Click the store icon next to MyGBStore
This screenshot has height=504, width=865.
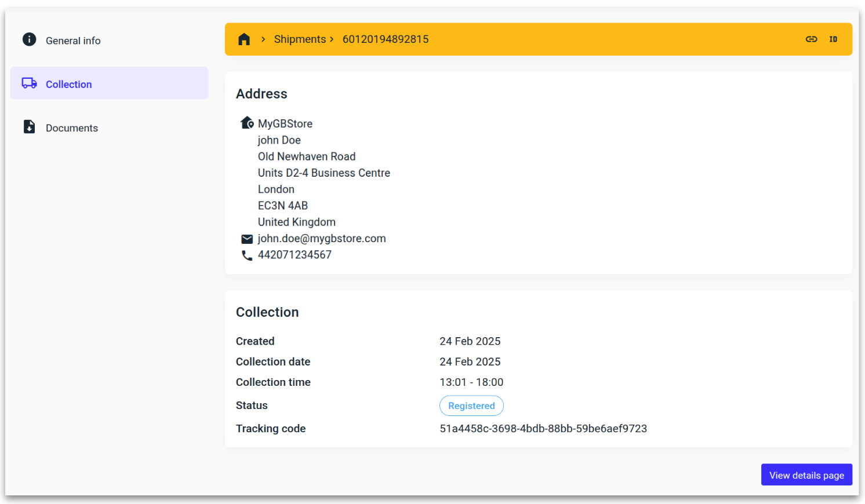[x=246, y=123]
